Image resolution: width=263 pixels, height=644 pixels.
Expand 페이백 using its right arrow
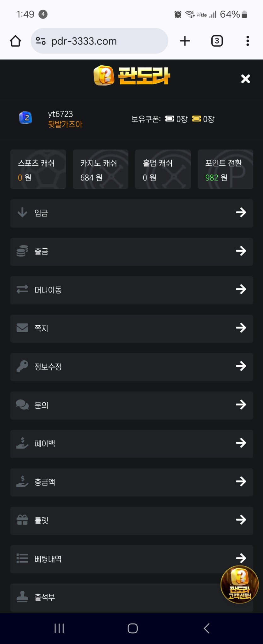point(241,443)
